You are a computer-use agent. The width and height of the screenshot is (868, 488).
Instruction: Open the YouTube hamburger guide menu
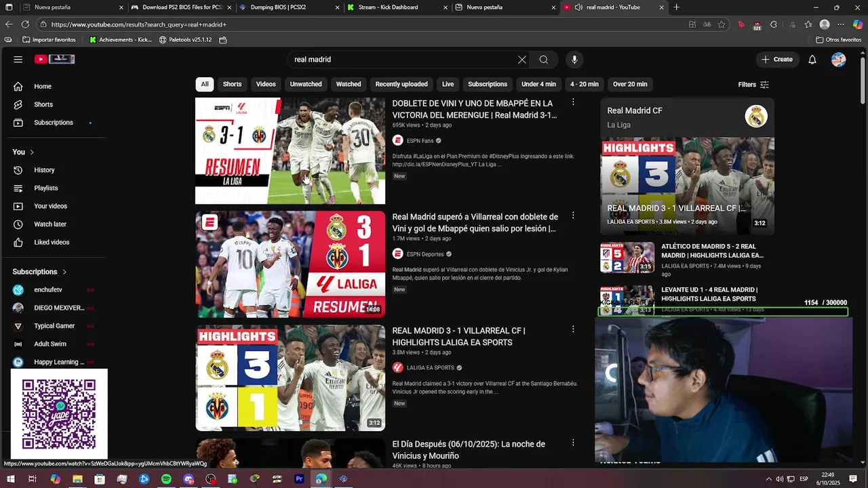(18, 60)
